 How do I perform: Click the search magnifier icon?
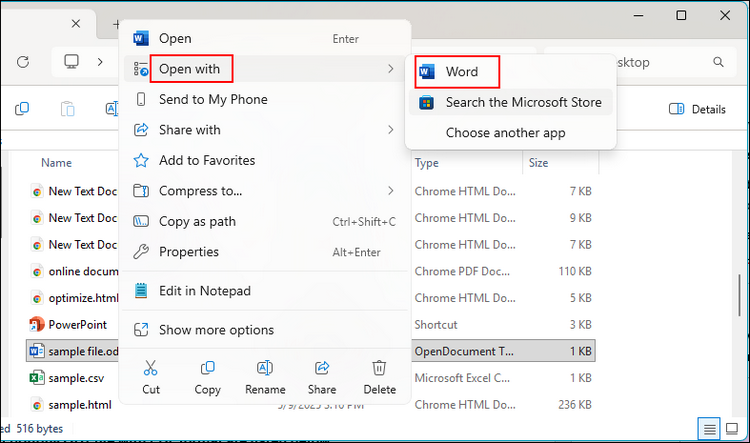tap(718, 62)
